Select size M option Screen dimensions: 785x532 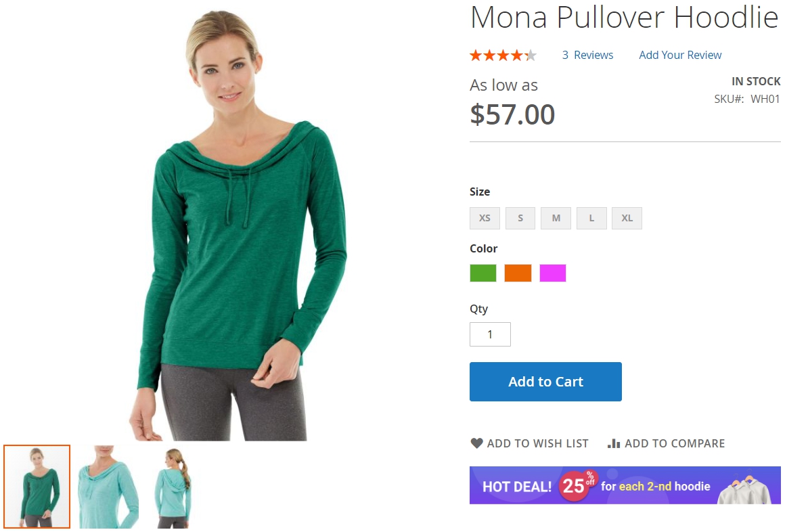point(556,219)
